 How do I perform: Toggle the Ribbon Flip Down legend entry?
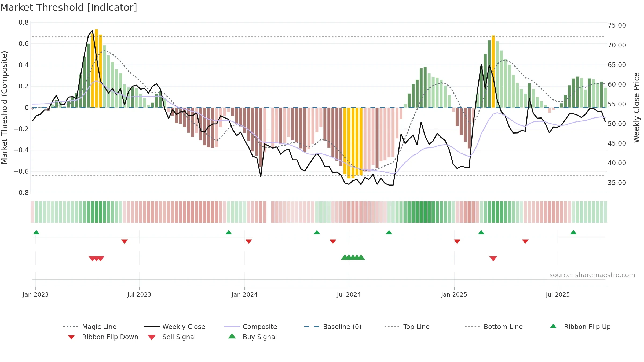pos(103,337)
